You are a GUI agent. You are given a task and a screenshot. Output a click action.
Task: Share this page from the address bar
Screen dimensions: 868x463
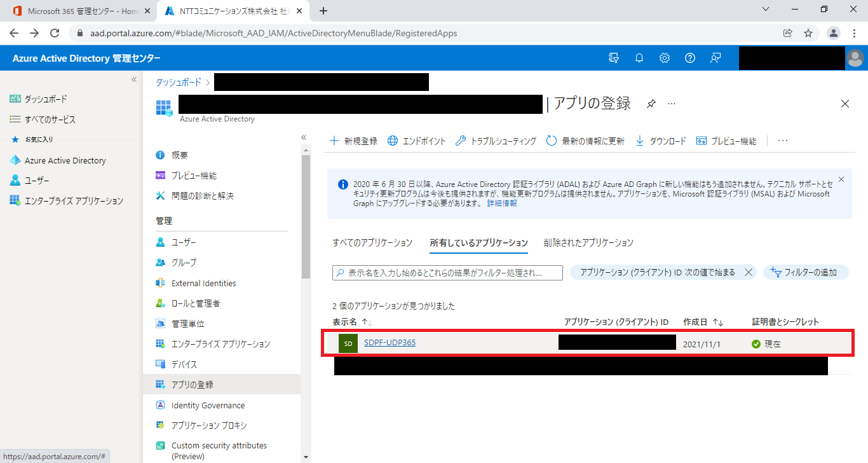(788, 33)
